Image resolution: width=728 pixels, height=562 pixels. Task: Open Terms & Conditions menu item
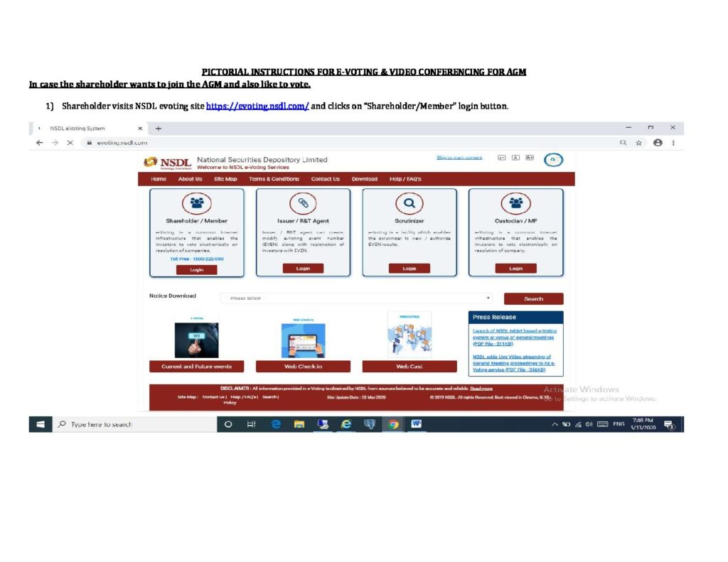click(274, 179)
